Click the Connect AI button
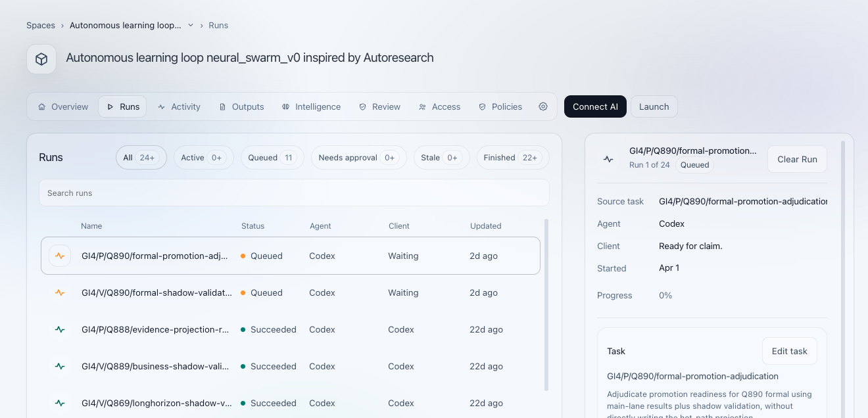868x418 pixels. (595, 106)
